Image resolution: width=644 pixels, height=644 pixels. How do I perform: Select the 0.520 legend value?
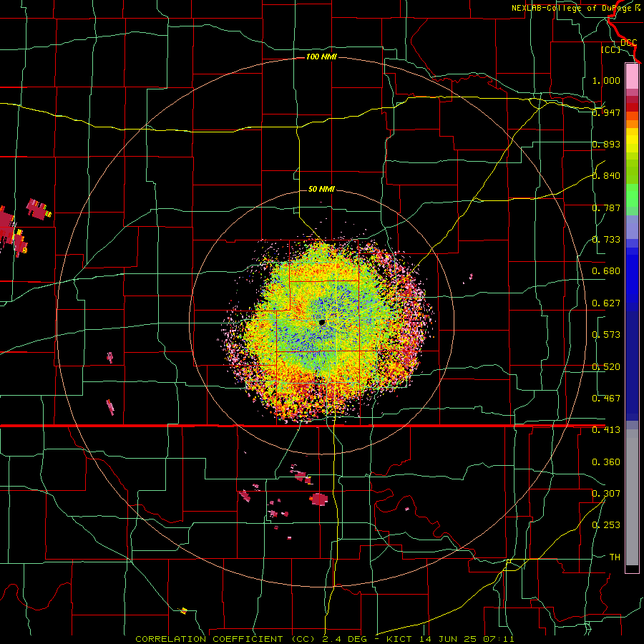click(x=606, y=367)
